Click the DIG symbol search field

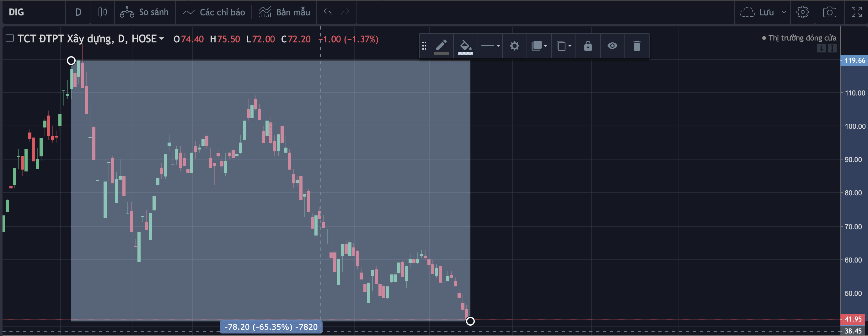[x=34, y=12]
